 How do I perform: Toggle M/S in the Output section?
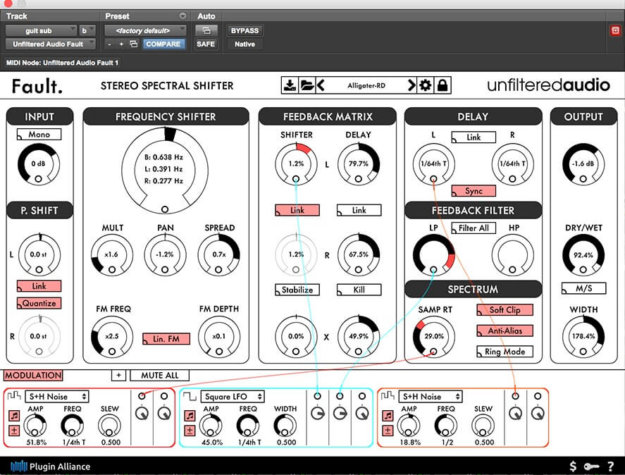(584, 288)
